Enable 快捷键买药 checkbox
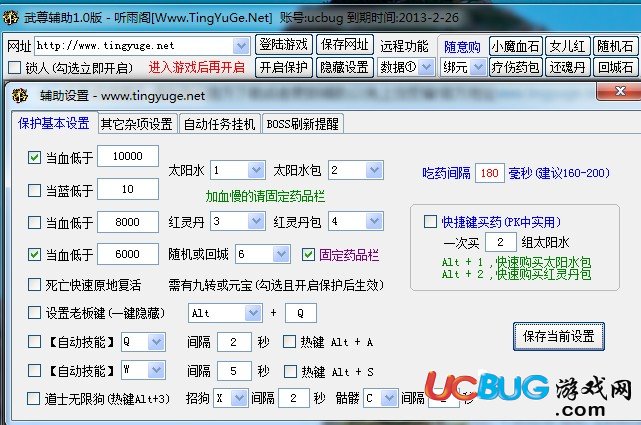The height and width of the screenshot is (425, 641). [x=430, y=221]
